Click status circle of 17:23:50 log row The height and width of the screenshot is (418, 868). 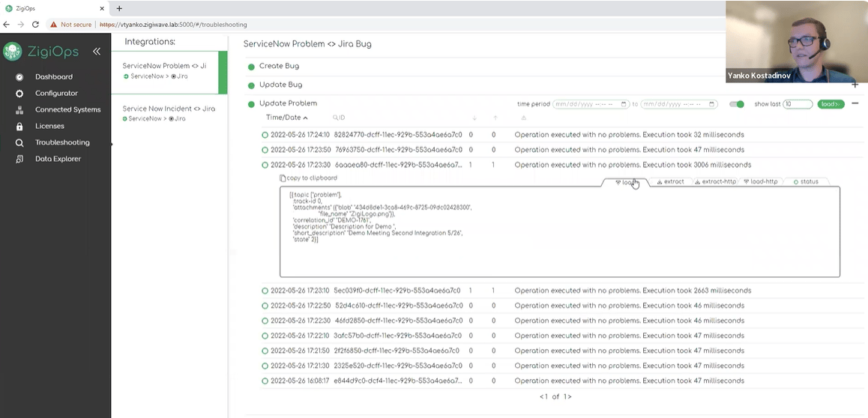[x=265, y=150]
